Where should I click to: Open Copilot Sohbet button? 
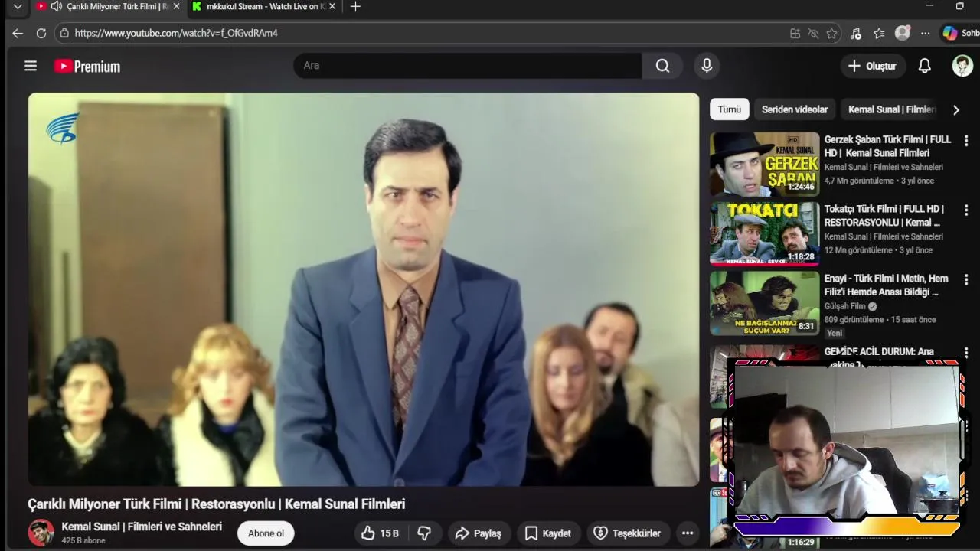[x=959, y=33]
